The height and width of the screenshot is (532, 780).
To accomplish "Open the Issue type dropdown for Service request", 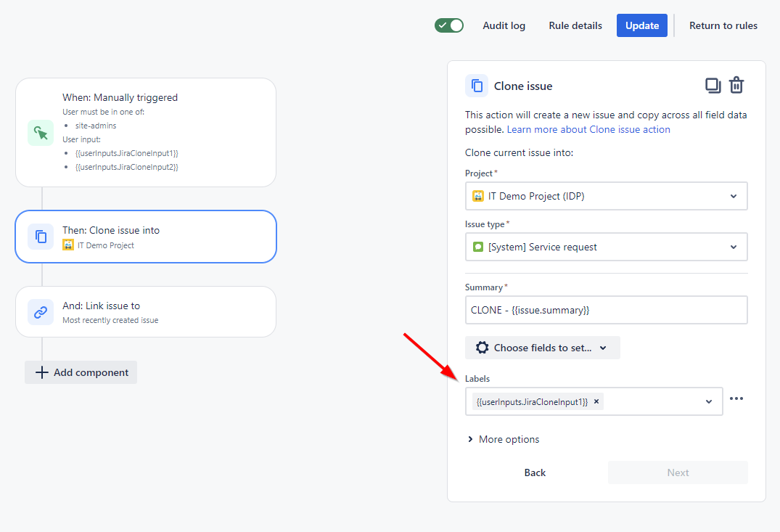I will tap(606, 247).
